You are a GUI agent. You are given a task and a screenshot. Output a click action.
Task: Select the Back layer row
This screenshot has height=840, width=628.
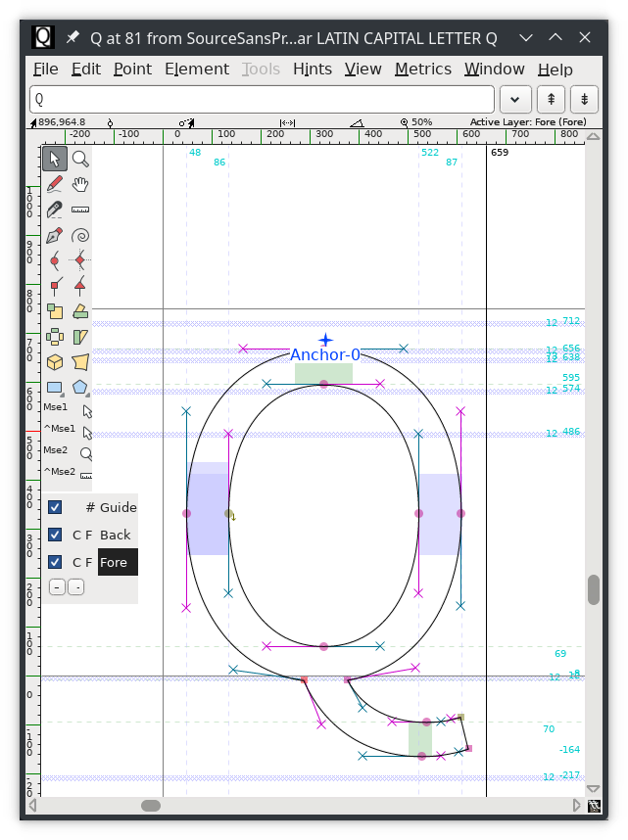pos(90,535)
